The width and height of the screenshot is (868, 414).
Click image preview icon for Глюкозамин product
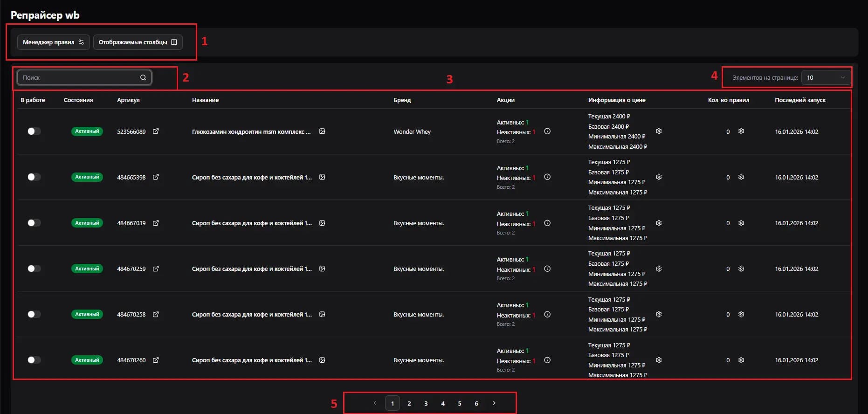click(322, 131)
